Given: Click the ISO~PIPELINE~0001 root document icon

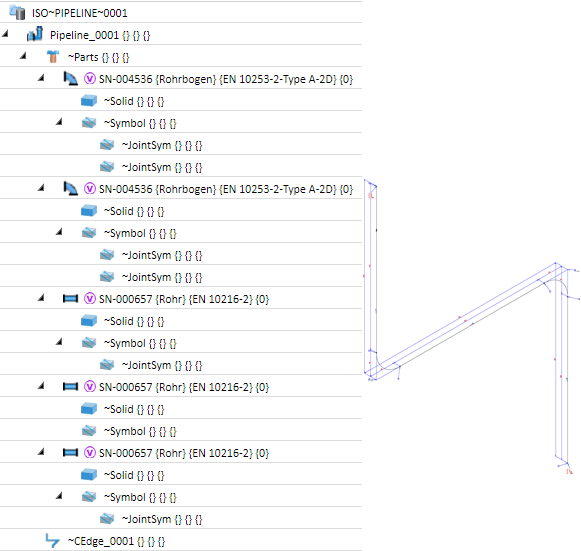Looking at the screenshot, I should click(x=17, y=12).
